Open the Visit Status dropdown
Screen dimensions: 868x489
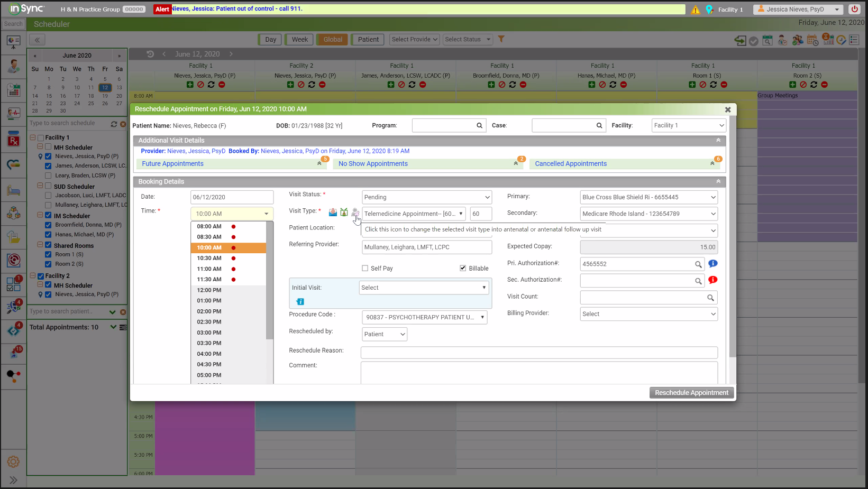[426, 197]
